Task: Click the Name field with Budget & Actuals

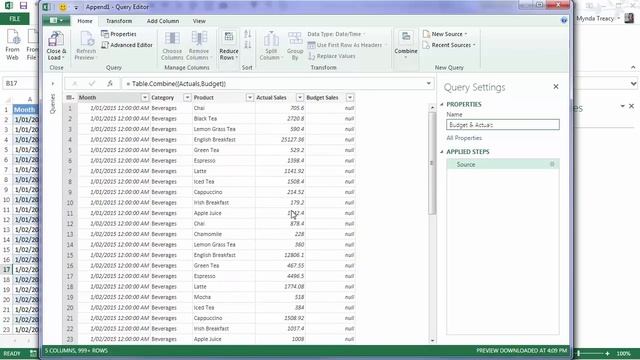Action: (502, 125)
